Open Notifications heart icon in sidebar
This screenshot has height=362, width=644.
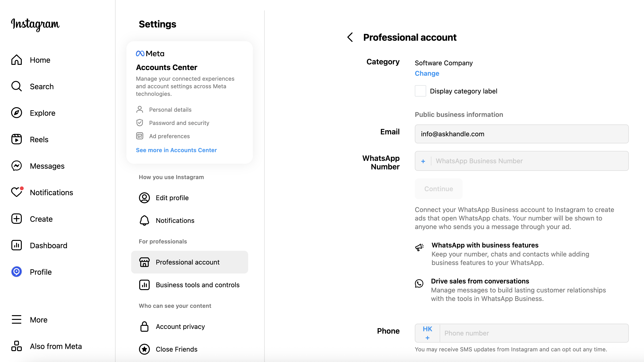(x=17, y=192)
